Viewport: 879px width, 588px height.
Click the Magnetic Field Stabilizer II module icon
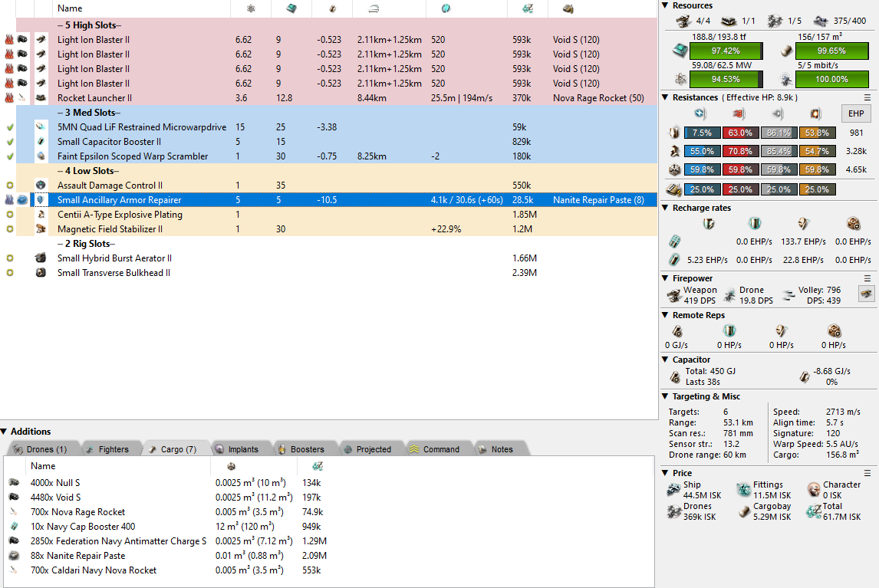(x=41, y=229)
